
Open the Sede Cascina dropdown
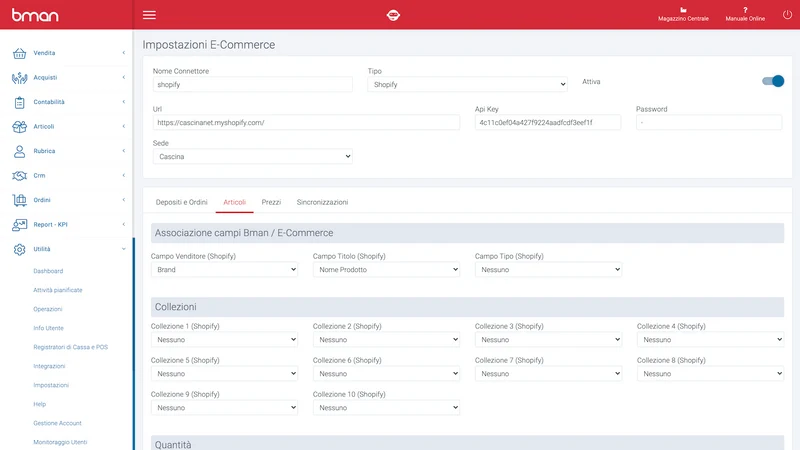[253, 156]
